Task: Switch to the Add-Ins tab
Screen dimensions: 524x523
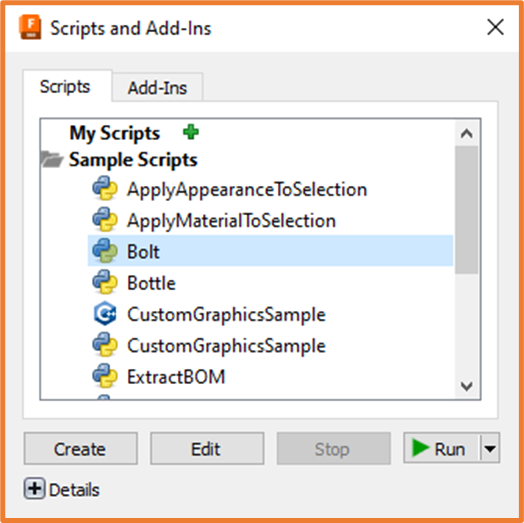Action: 157,88
